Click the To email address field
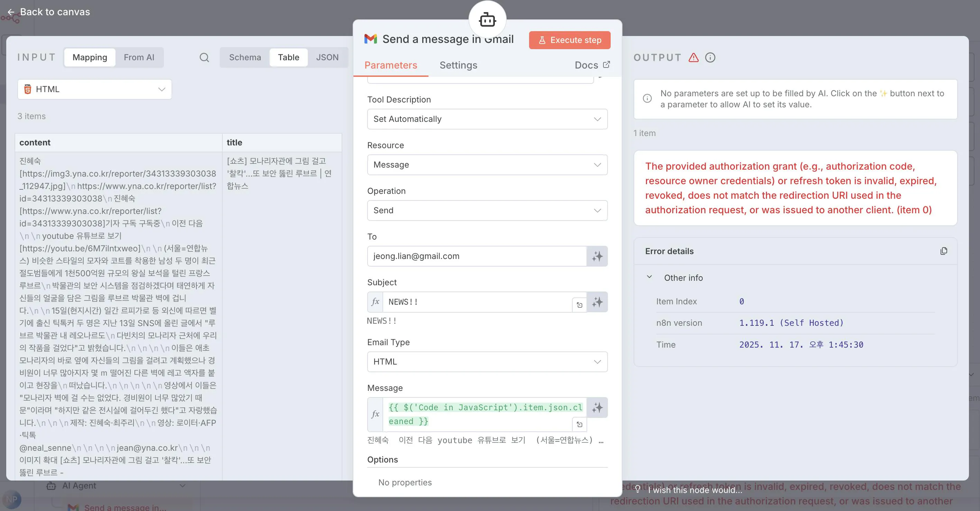This screenshot has width=980, height=511. coord(476,256)
